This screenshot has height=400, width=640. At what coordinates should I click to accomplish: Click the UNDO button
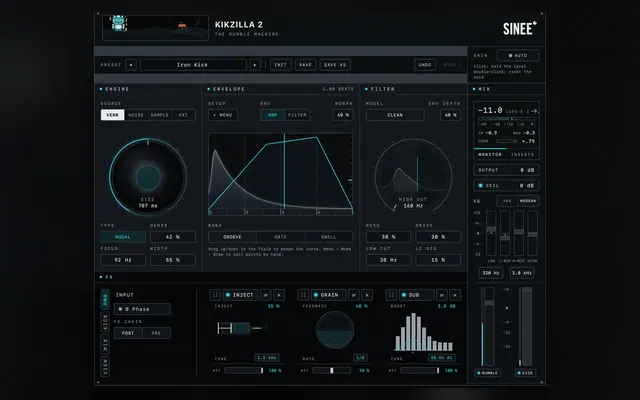(425, 65)
